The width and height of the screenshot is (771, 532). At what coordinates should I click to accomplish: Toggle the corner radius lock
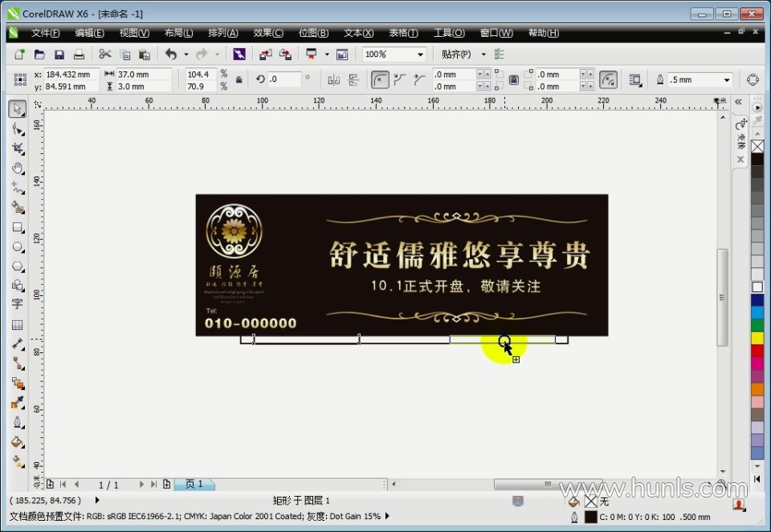(x=513, y=80)
